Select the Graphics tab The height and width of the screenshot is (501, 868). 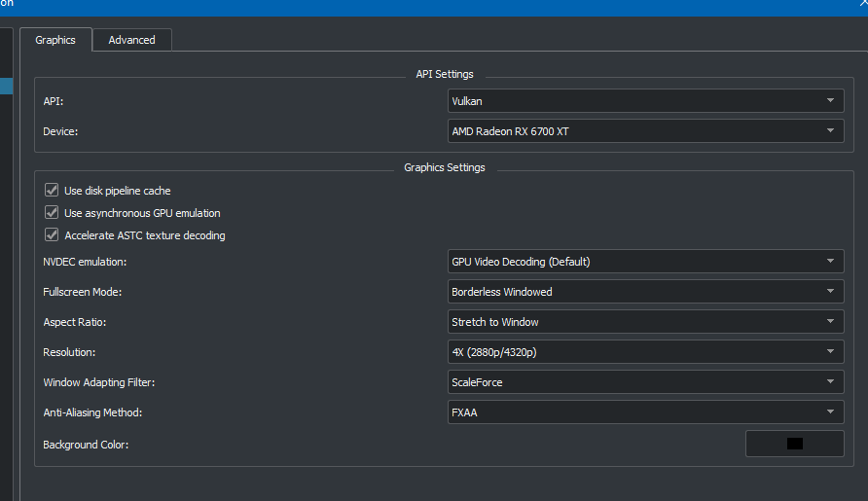coord(55,40)
